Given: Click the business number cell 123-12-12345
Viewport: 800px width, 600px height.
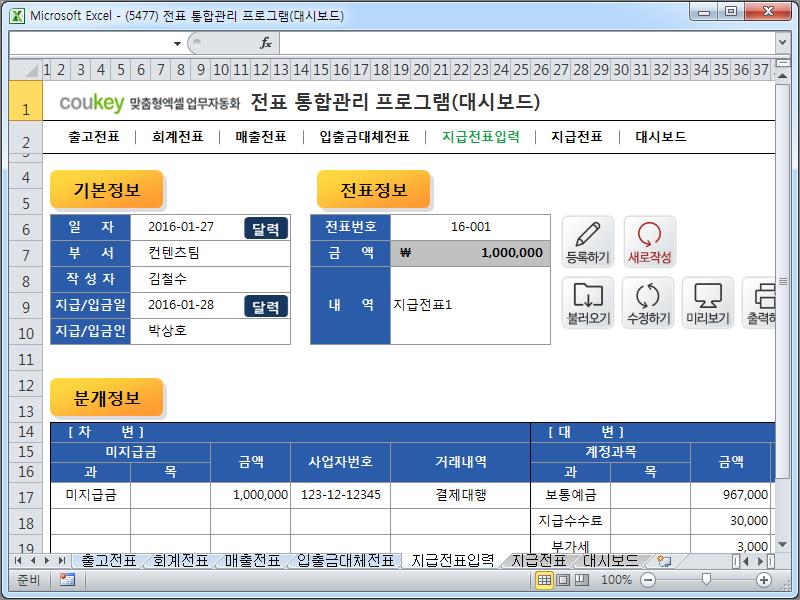Looking at the screenshot, I should [340, 495].
